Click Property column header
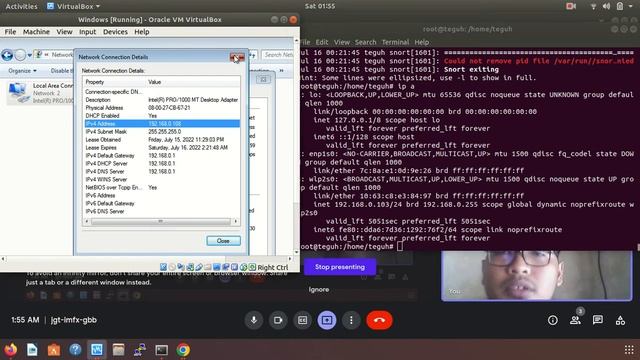 click(x=114, y=82)
